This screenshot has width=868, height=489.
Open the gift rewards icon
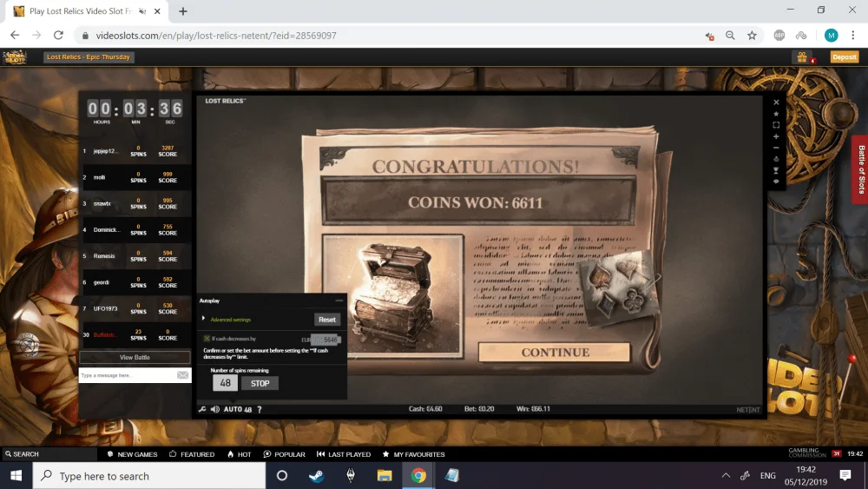[x=802, y=57]
